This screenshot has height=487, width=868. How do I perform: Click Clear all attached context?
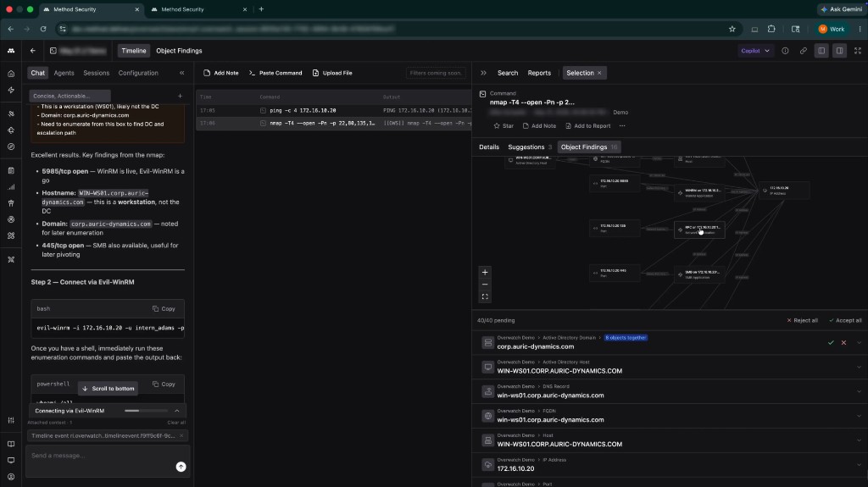click(176, 423)
